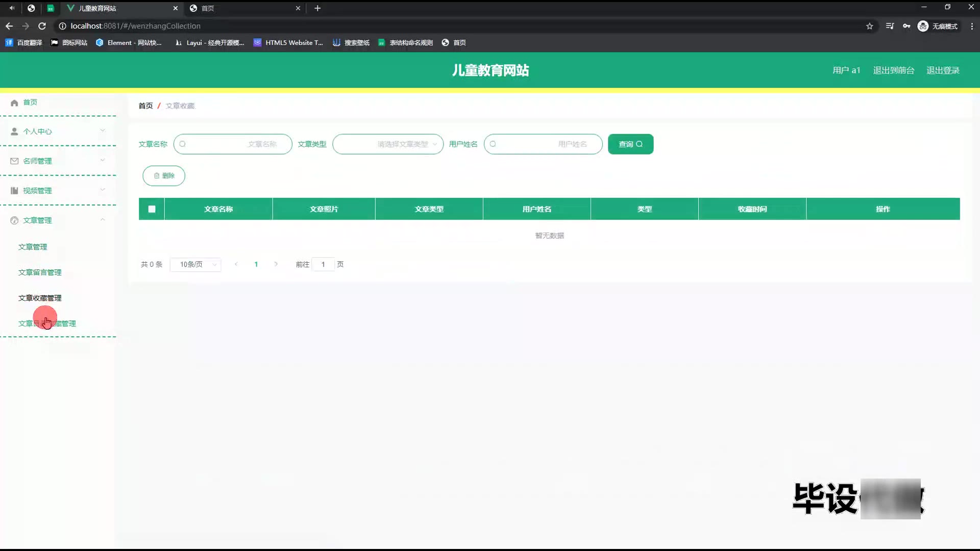This screenshot has width=980, height=551.
Task: Go to the previous page arrow
Action: pyautogui.click(x=236, y=264)
